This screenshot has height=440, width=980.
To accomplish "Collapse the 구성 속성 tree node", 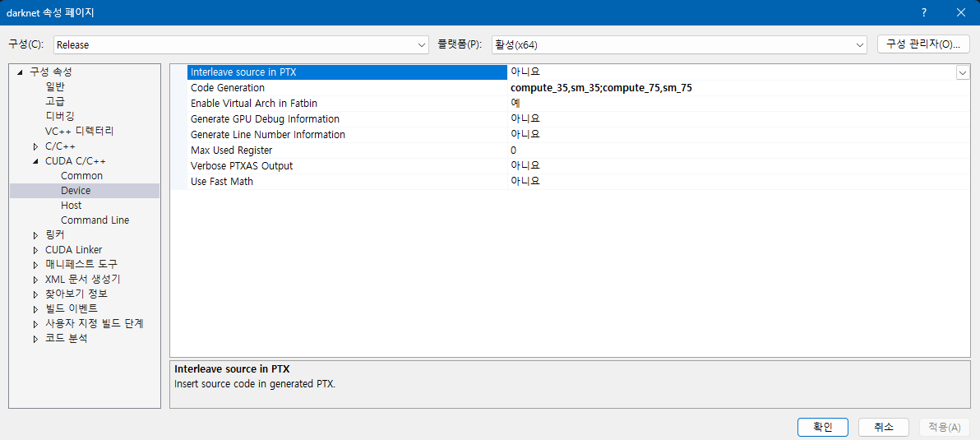I will point(20,72).
